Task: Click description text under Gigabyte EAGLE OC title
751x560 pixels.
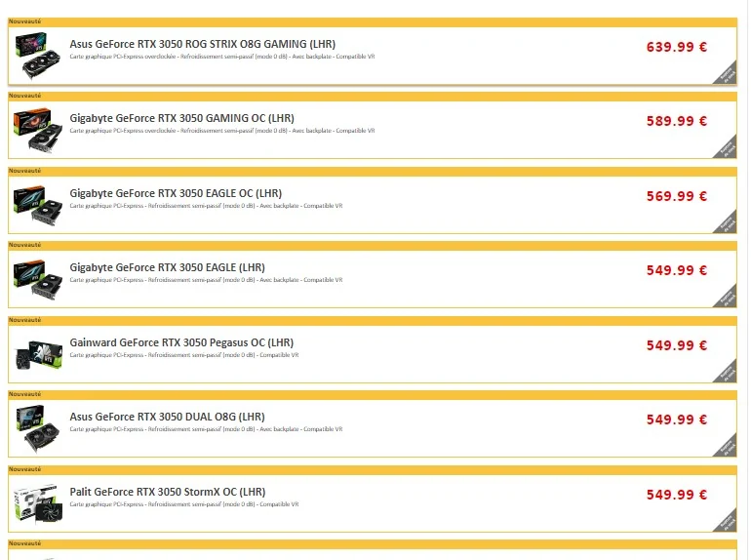Action: [x=207, y=206]
